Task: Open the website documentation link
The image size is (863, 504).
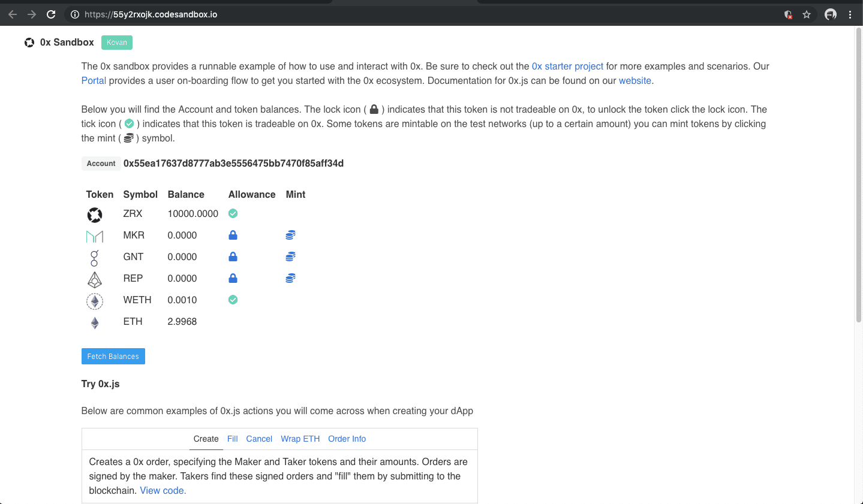Action: pos(635,80)
